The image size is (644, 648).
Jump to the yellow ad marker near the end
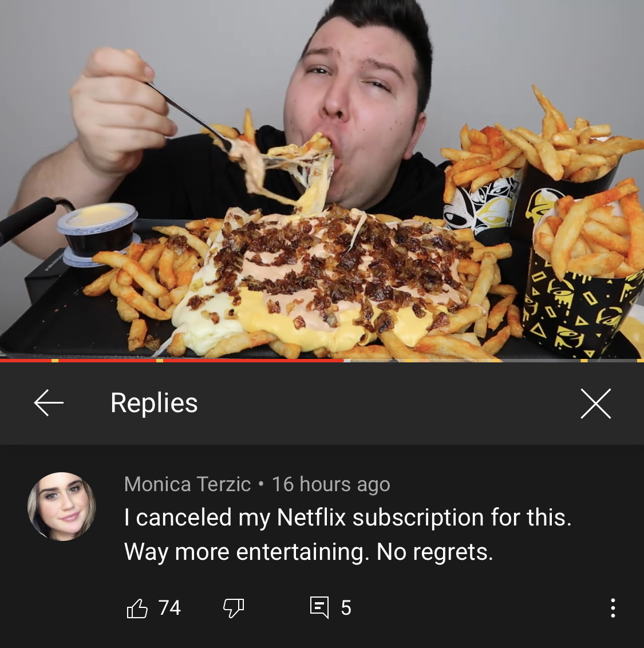pos(584,361)
